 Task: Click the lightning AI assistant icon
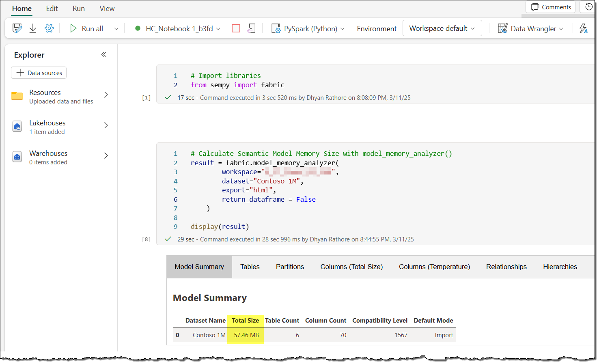point(584,28)
